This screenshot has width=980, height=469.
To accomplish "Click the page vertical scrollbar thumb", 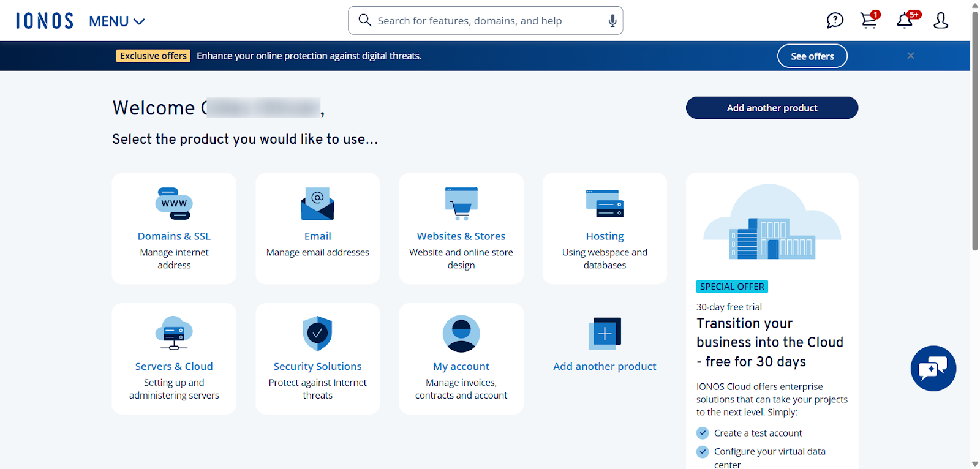I will (x=975, y=130).
